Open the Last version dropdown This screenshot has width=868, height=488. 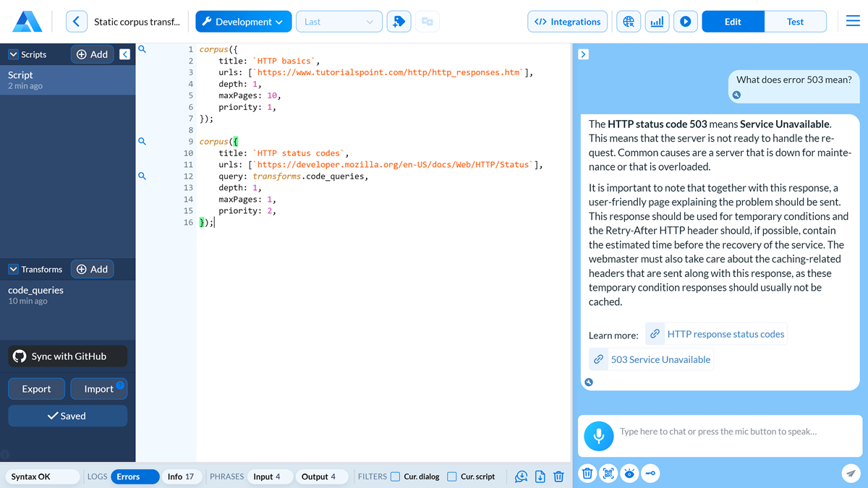tap(339, 21)
